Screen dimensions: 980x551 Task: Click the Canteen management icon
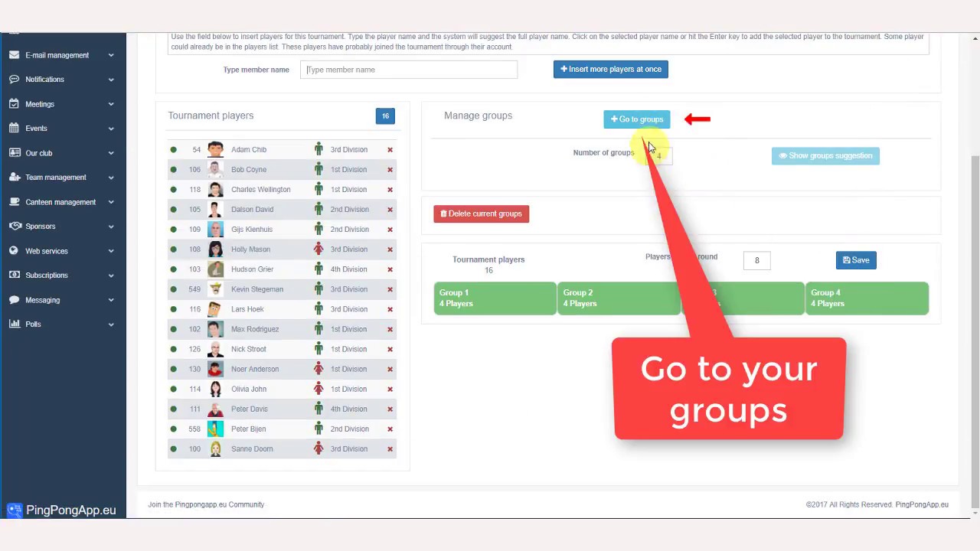point(14,202)
